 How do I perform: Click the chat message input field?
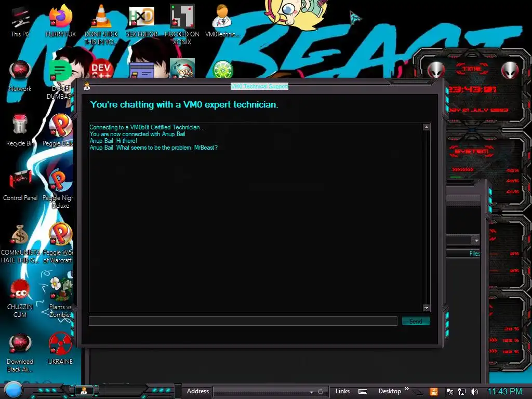243,321
